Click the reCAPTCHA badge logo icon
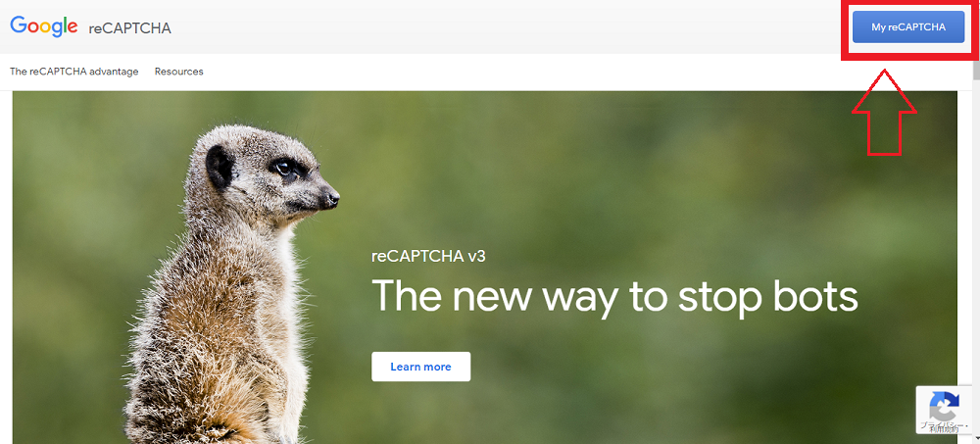Image resolution: width=980 pixels, height=444 pixels. pos(944,407)
